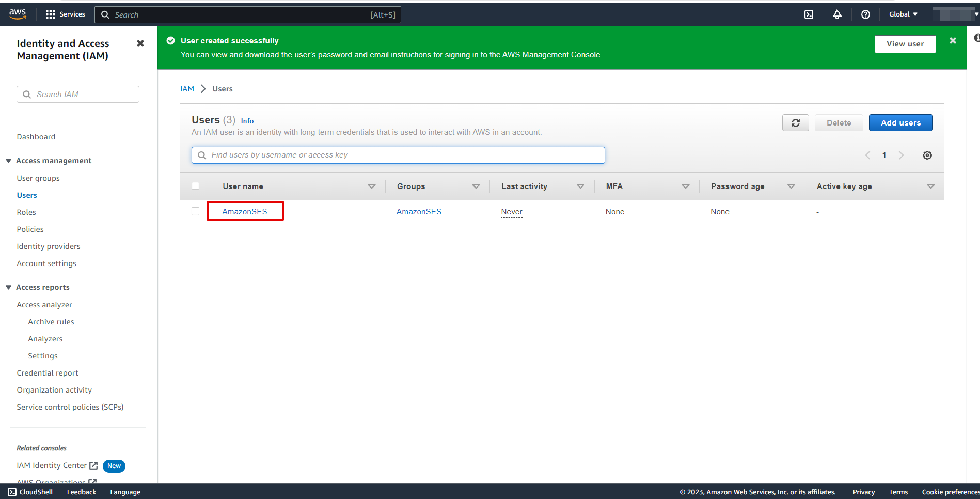Go to previous page of users
This screenshot has width=980, height=499.
pos(867,155)
